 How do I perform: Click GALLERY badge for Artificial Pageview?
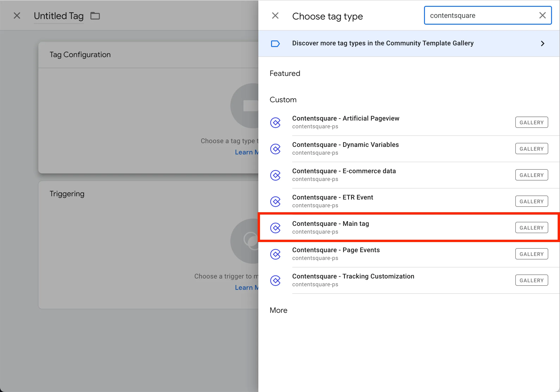tap(532, 122)
